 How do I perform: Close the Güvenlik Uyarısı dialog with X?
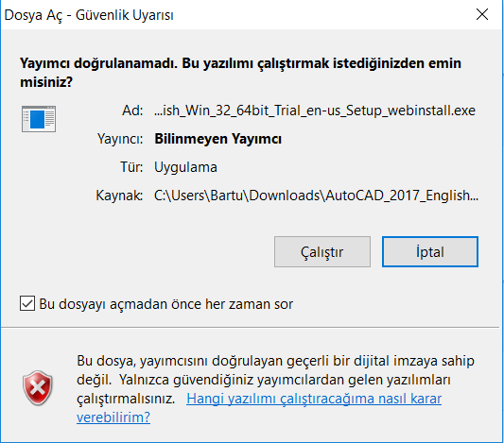(x=482, y=14)
